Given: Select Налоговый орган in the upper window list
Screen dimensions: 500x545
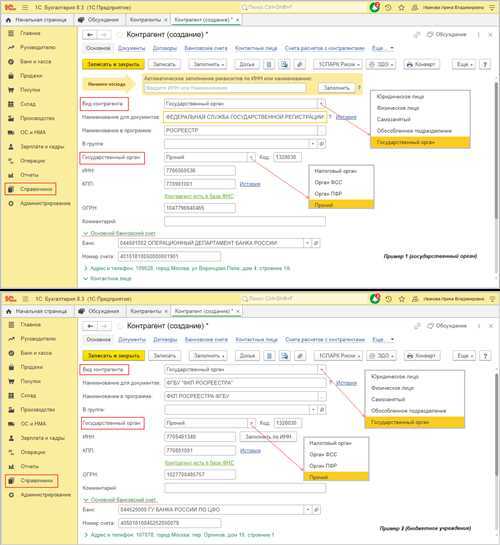Looking at the screenshot, I should 341,171.
